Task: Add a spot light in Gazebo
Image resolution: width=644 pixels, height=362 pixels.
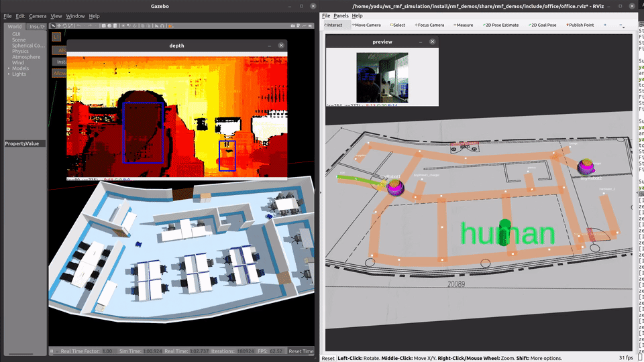Action: (129, 25)
